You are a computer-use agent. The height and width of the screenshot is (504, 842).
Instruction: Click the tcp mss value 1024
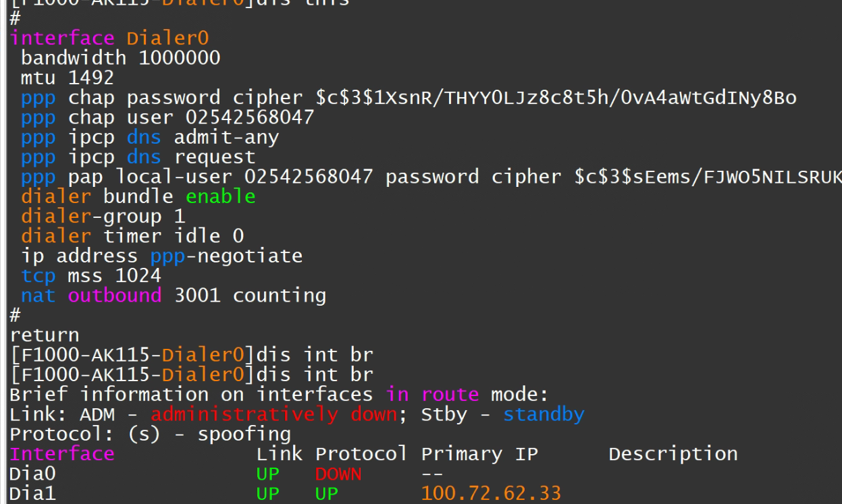pos(138,276)
